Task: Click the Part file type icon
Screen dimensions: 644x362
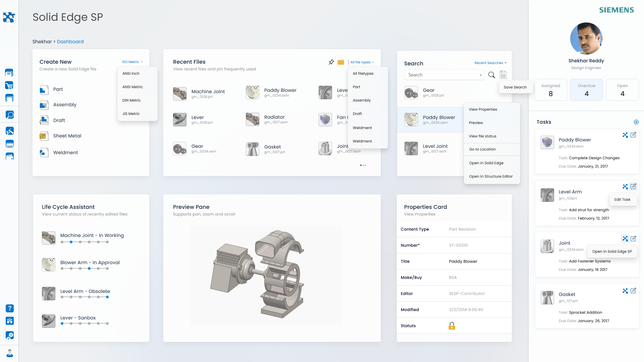Action: [44, 89]
